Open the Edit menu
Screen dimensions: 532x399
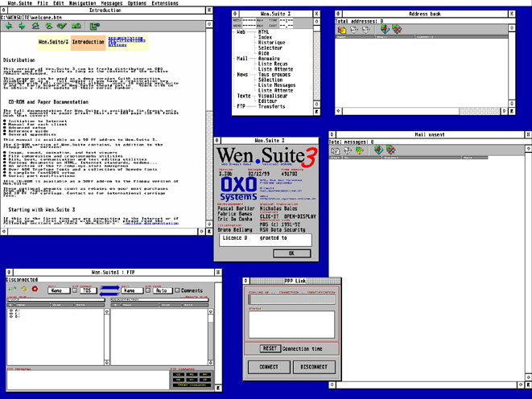tap(59, 3)
